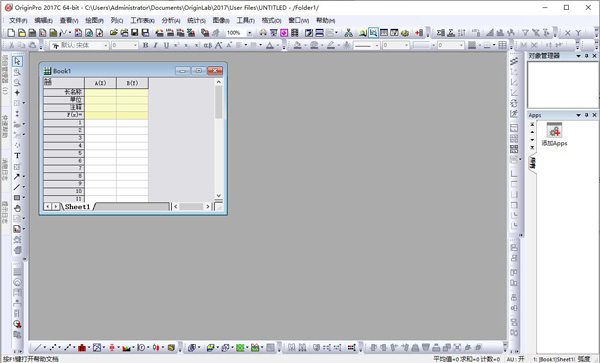The height and width of the screenshot is (363, 600).
Task: Expand the line plot type dropdown arrow
Action: pos(44,347)
